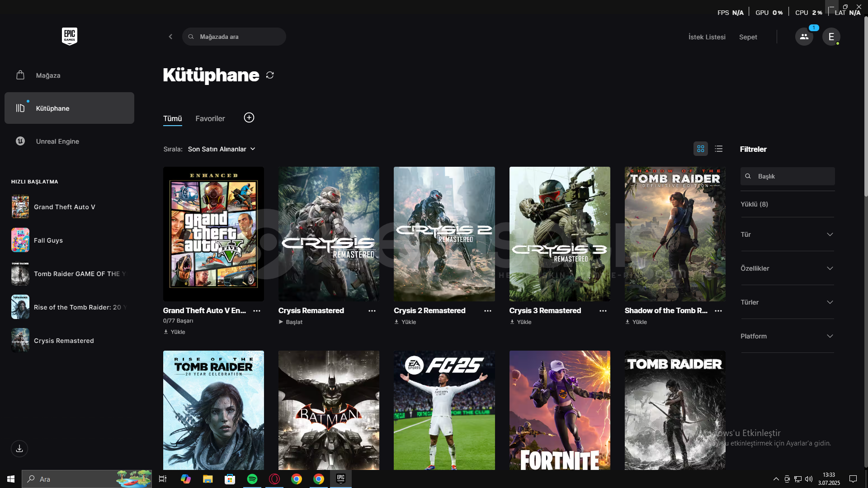Click Crysis Remastered in quick launch
Screen dimensions: 868x488
tap(69, 341)
